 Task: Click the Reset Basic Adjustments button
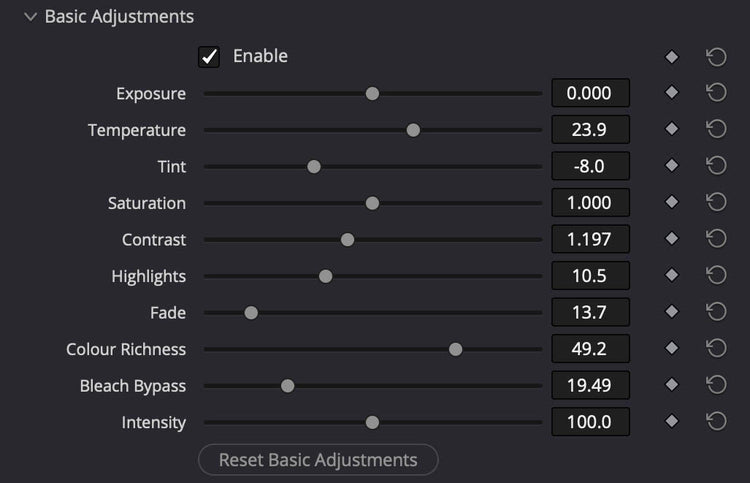tap(318, 460)
